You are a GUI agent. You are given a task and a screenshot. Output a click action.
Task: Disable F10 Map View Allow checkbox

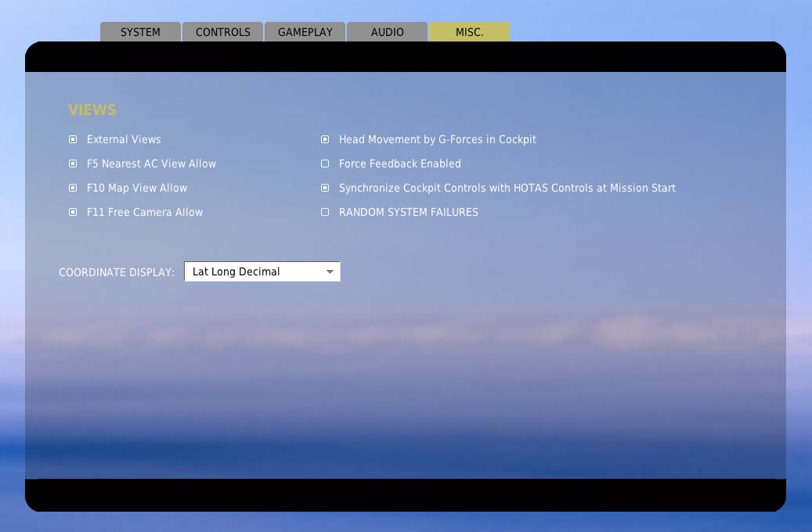[73, 188]
